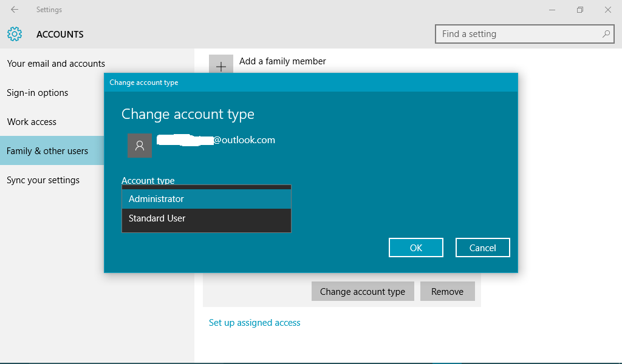Click the Find a setting search box
Image resolution: width=622 pixels, height=364 pixels.
[524, 34]
